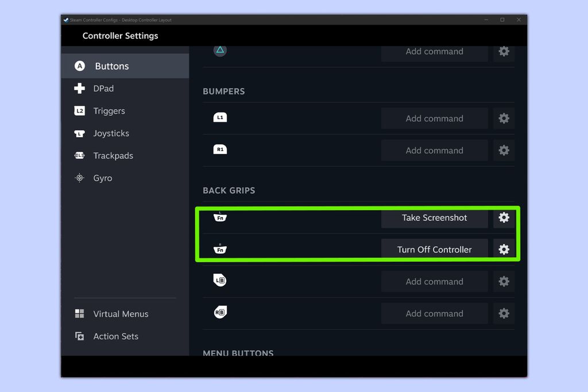Click the Trackpads sidebar icon

pos(79,156)
